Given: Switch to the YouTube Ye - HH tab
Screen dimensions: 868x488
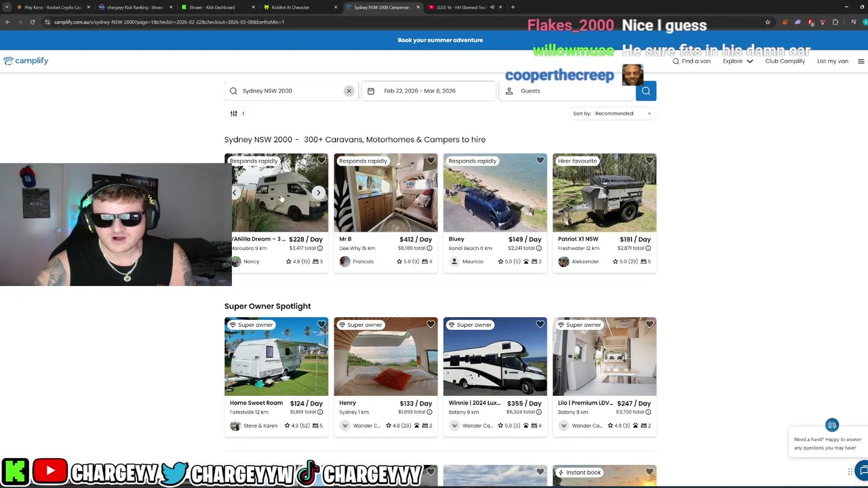Looking at the screenshot, I should [465, 7].
